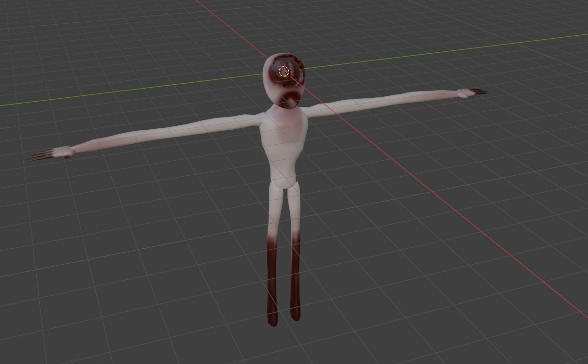Viewport: 588px width, 364px height.
Task: Click the clawed hand at the screen's left
Action: pos(51,153)
